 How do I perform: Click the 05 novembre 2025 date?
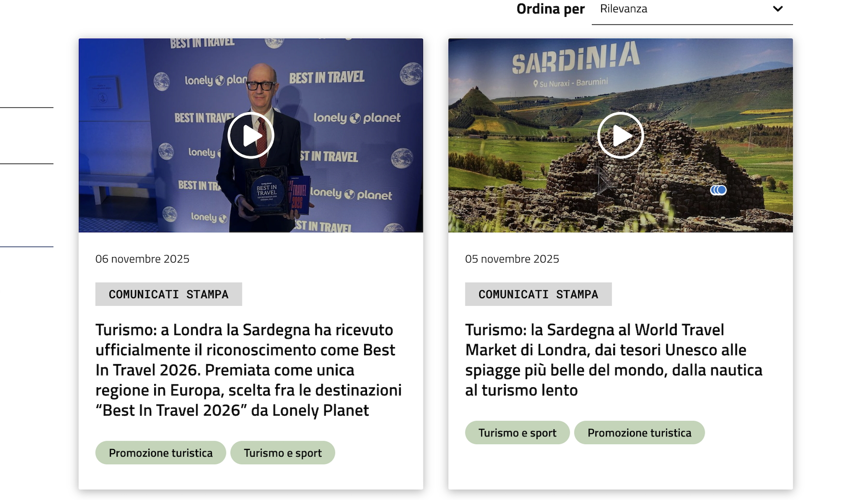[512, 259]
